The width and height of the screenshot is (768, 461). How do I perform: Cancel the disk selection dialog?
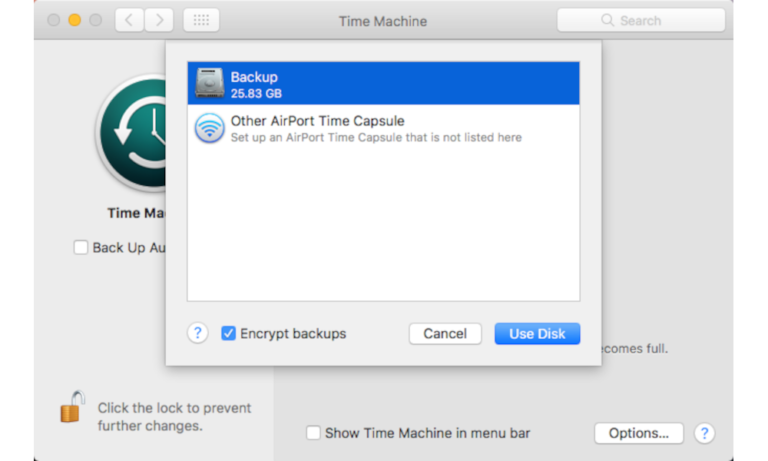[445, 334]
